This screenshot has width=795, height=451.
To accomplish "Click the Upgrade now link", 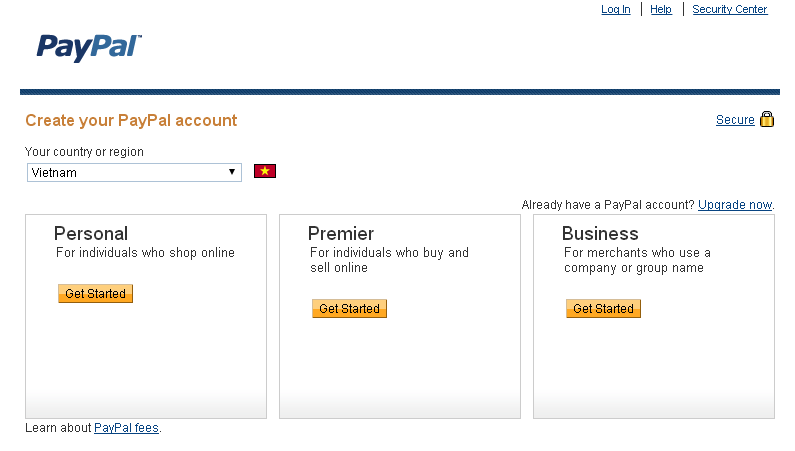I will click(x=735, y=205).
